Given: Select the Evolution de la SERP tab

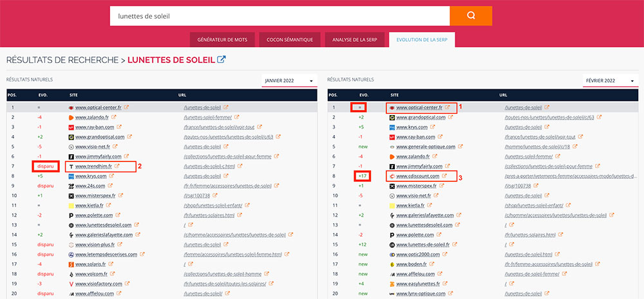Looking at the screenshot, I should (x=422, y=40).
